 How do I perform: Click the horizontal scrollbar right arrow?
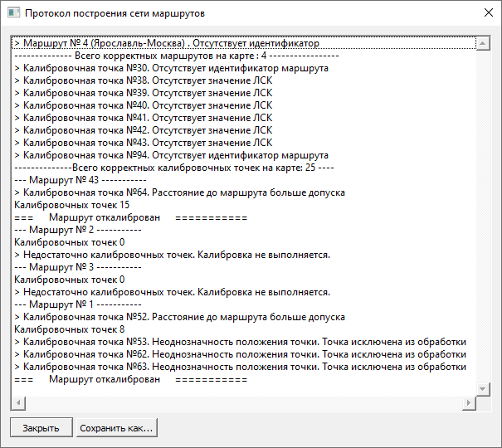coord(469,403)
